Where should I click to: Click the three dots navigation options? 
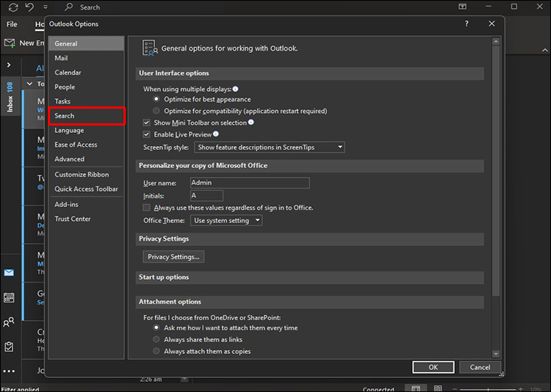tap(9, 371)
